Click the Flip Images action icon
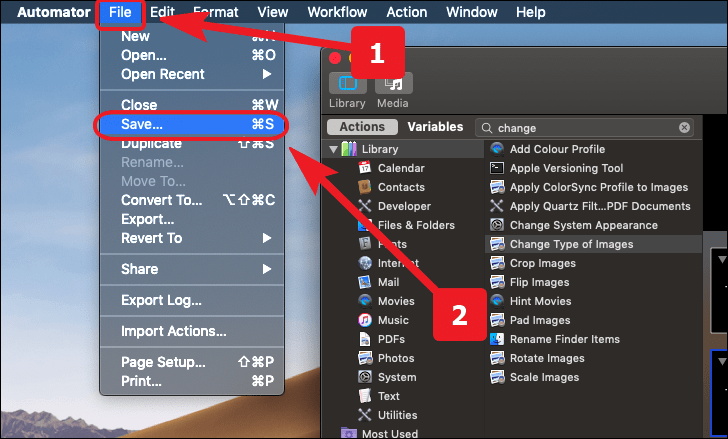The width and height of the screenshot is (728, 439). (497, 282)
